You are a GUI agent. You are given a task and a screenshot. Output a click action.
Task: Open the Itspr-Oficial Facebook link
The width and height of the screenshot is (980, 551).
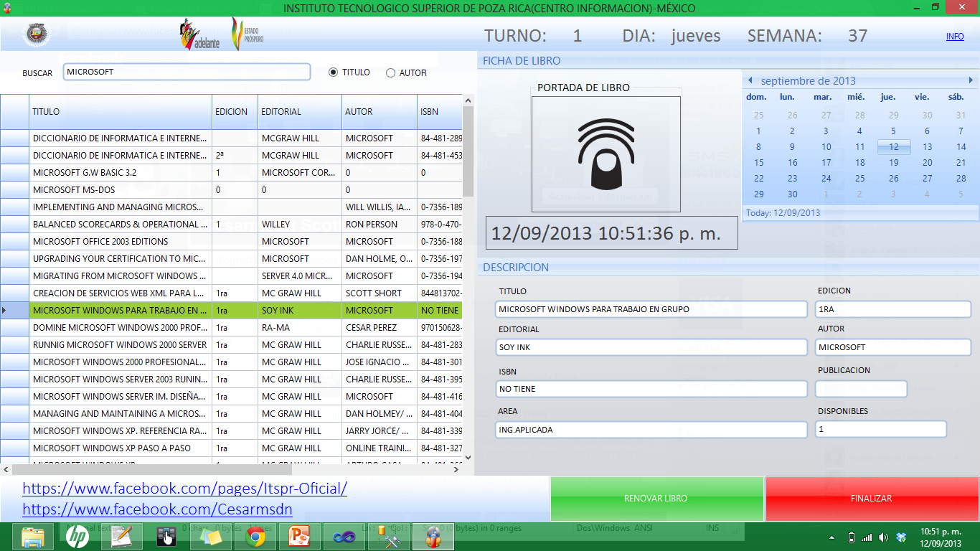185,489
